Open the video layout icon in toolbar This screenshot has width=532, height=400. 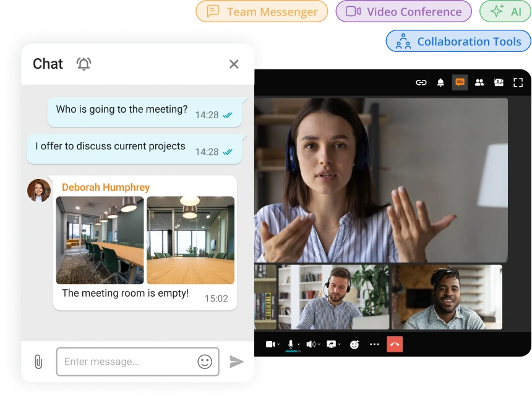(499, 82)
